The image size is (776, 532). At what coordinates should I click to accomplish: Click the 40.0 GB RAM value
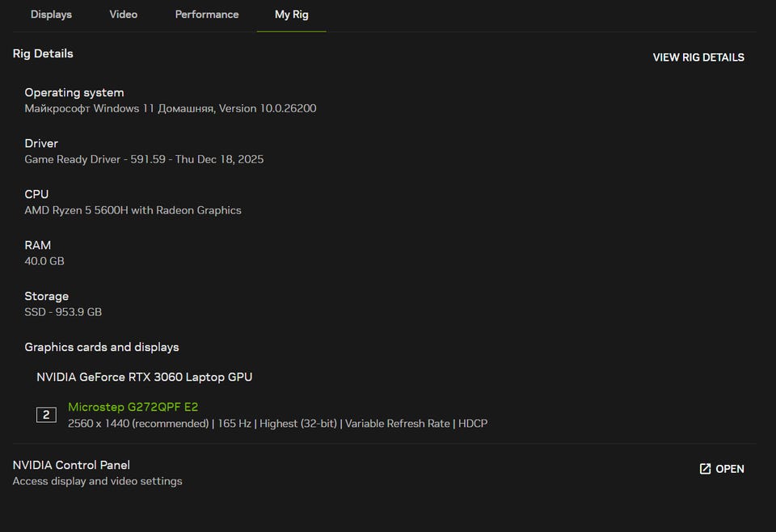(x=44, y=261)
